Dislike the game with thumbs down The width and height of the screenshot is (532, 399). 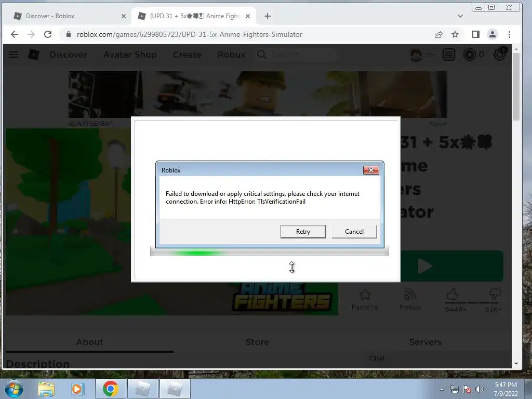(x=495, y=294)
